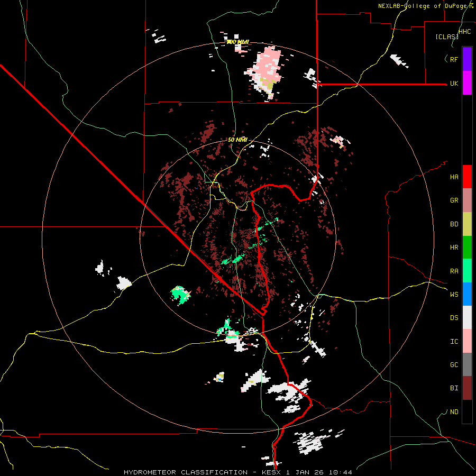Click the "DS" legend label
The height and width of the screenshot is (476, 476).
pyautogui.click(x=454, y=318)
